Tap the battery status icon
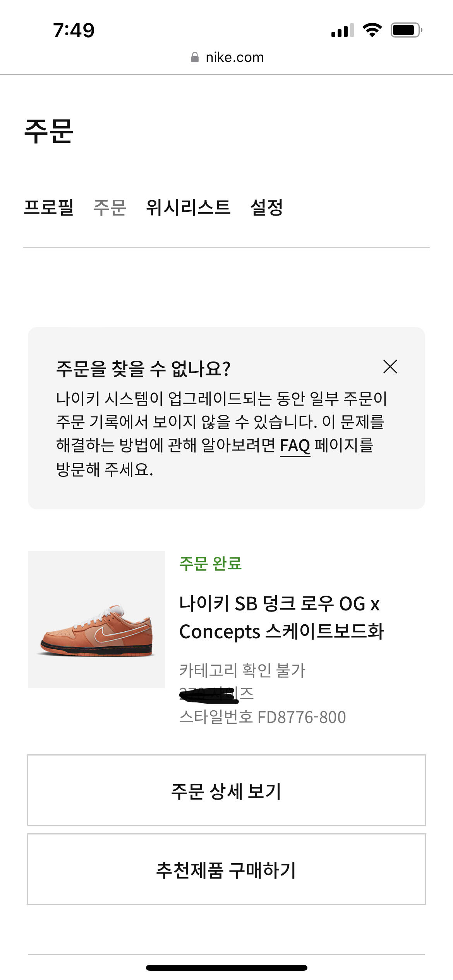The image size is (453, 980). 406,30
